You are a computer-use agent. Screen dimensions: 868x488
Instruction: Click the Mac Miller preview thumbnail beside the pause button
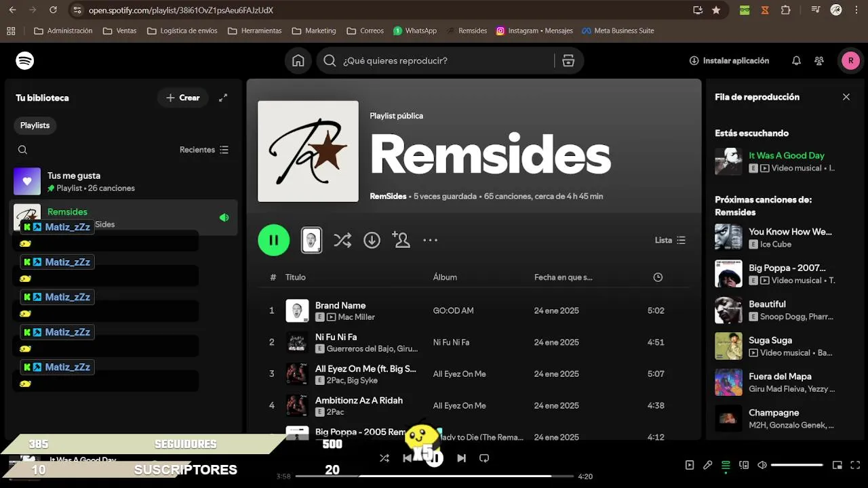(x=311, y=240)
